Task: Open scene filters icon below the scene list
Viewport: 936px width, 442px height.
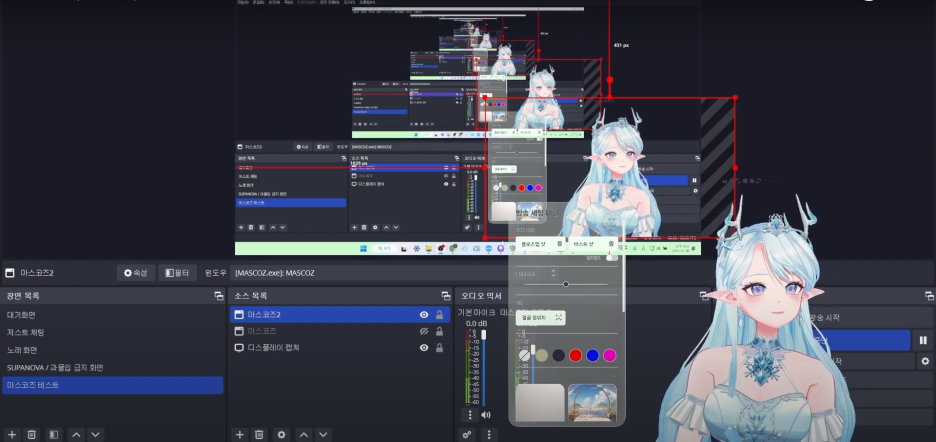Action: coord(54,434)
